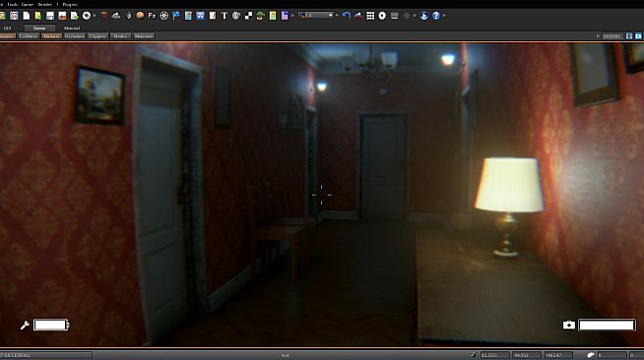644x360 pixels.
Task: Click the blank new document icon
Action: [x=27, y=16]
